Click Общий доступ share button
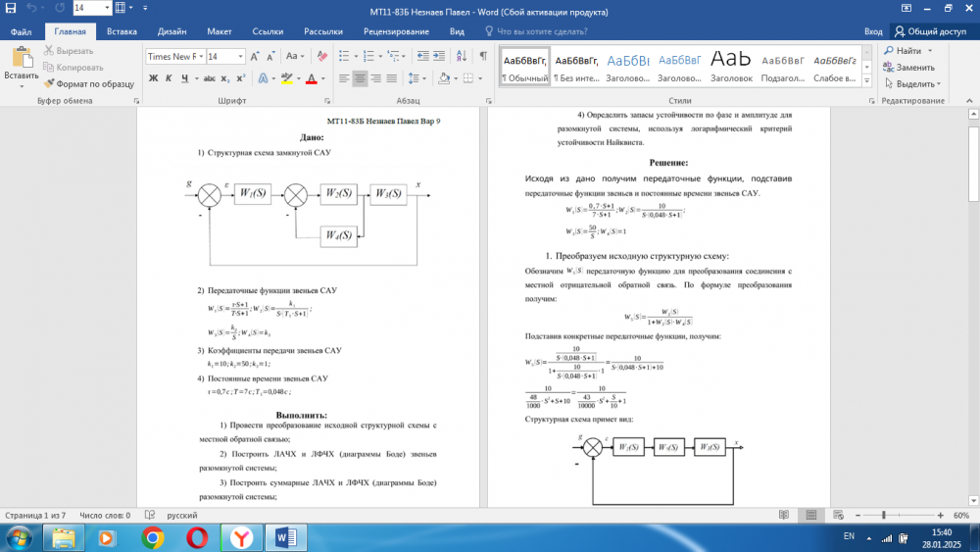980x552 pixels. click(x=931, y=31)
